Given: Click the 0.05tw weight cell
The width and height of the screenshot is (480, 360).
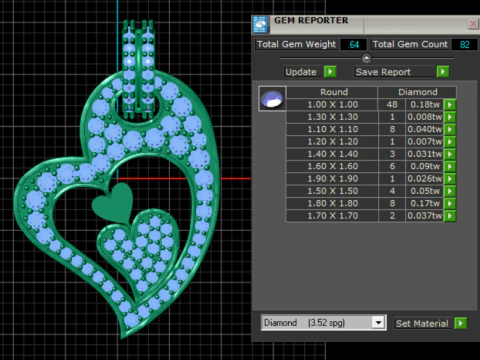Looking at the screenshot, I should click(x=425, y=191).
